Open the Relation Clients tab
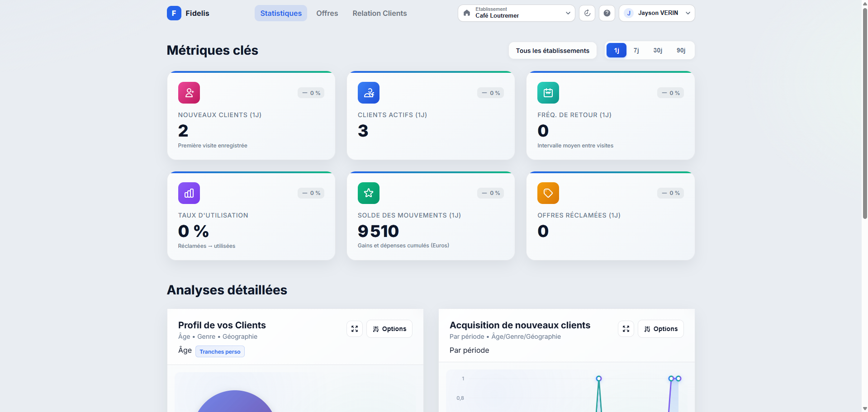 coord(379,13)
